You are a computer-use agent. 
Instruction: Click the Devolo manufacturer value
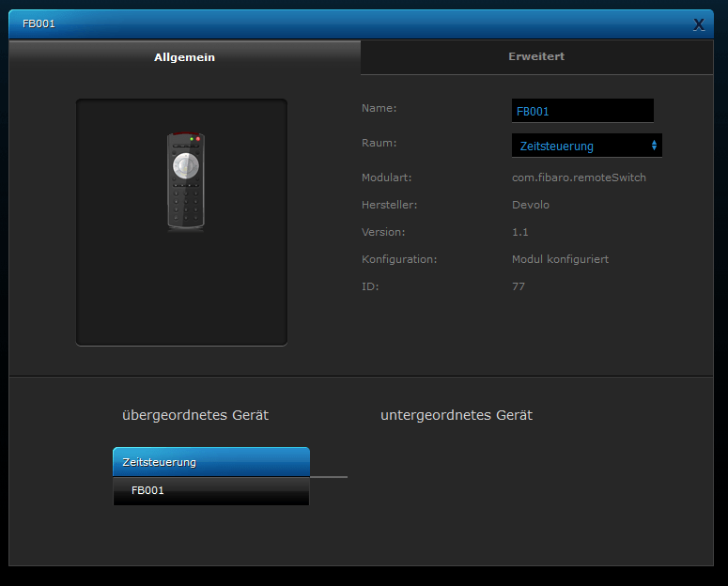click(530, 205)
